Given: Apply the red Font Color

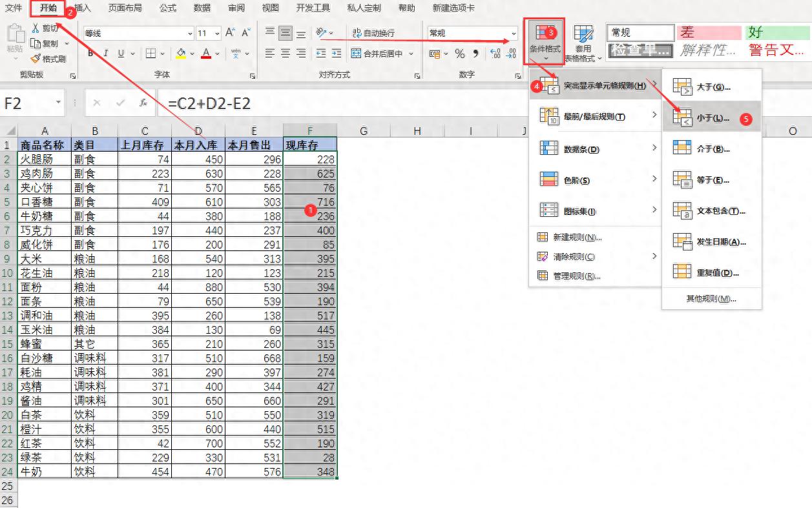Looking at the screenshot, I should point(206,54).
